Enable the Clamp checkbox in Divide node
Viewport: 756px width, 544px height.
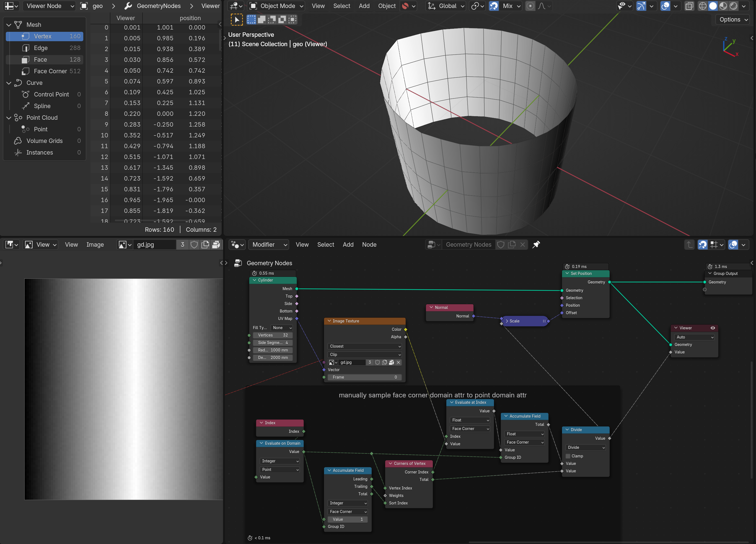568,456
